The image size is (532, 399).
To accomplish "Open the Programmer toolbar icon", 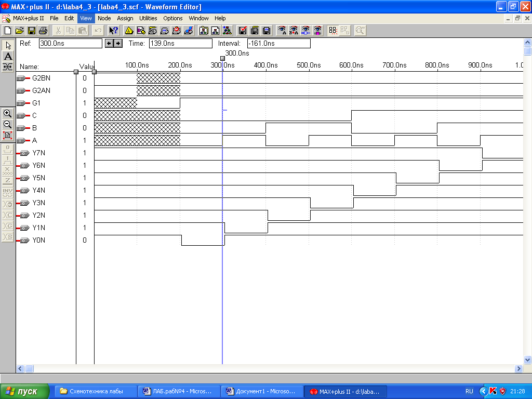I will tap(188, 31).
